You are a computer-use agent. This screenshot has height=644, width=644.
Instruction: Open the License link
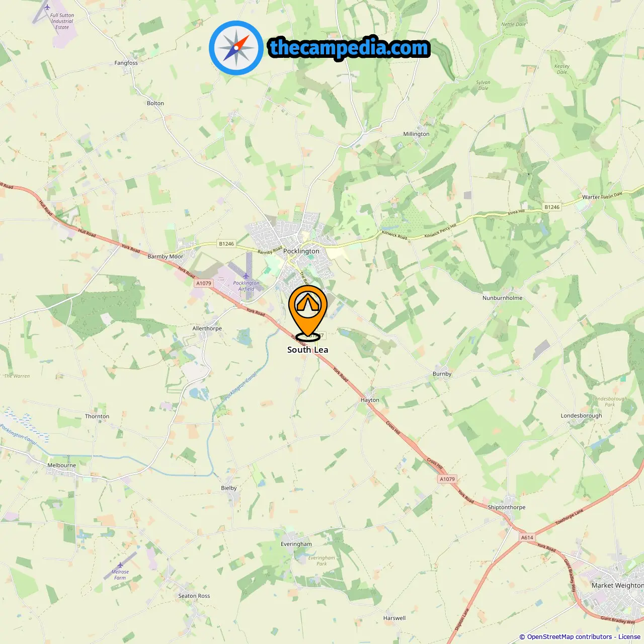[629, 636]
